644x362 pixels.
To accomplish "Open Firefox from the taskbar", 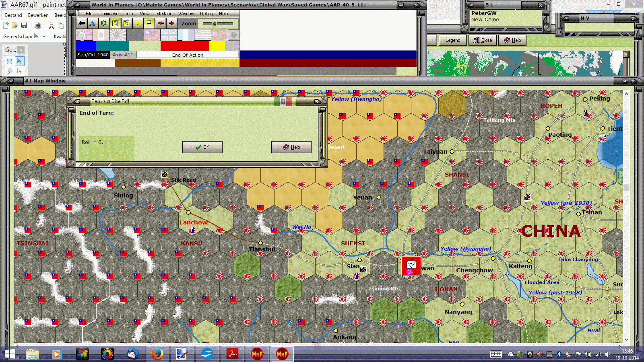I will pos(157,354).
